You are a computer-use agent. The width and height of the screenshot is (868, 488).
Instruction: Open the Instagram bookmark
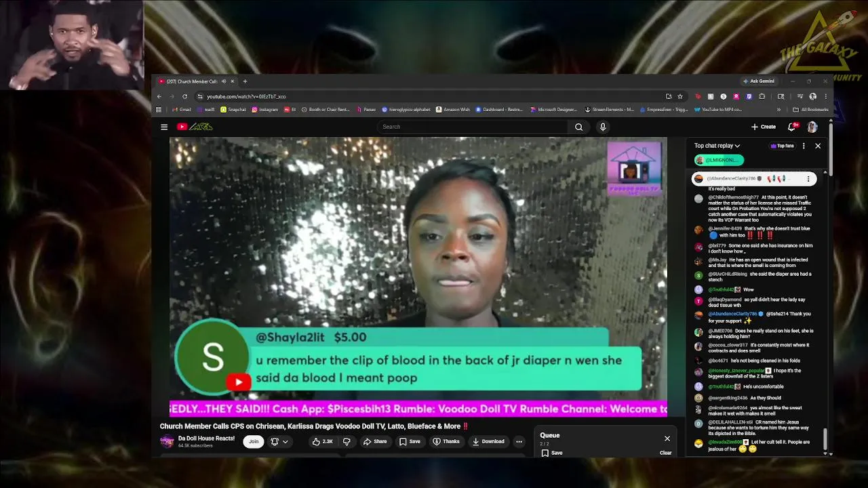click(264, 110)
